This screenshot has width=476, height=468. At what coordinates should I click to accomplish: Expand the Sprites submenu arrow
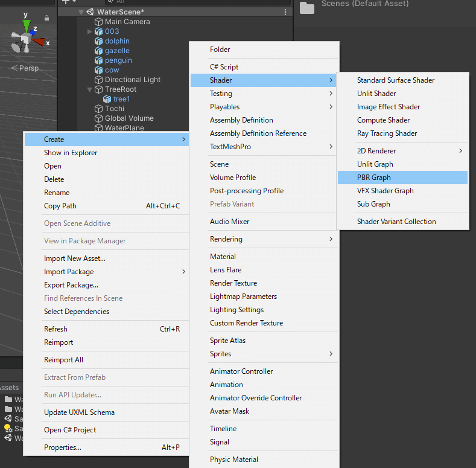(331, 354)
